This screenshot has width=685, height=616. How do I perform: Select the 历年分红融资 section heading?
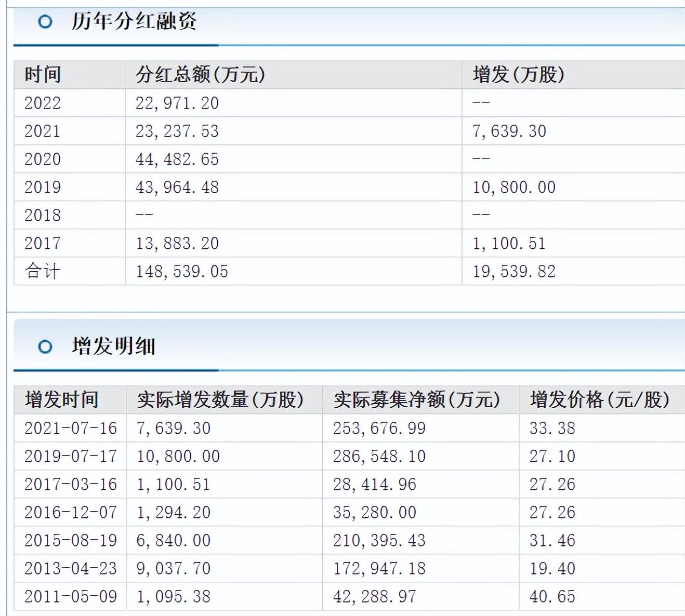134,21
